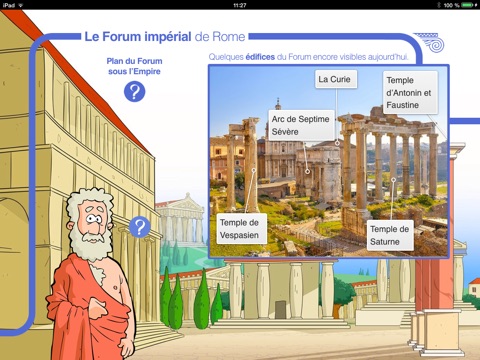Viewport: 480px width, 360px height.
Task: Tap the Wi-Fi icon in status bar
Action: pos(21,5)
